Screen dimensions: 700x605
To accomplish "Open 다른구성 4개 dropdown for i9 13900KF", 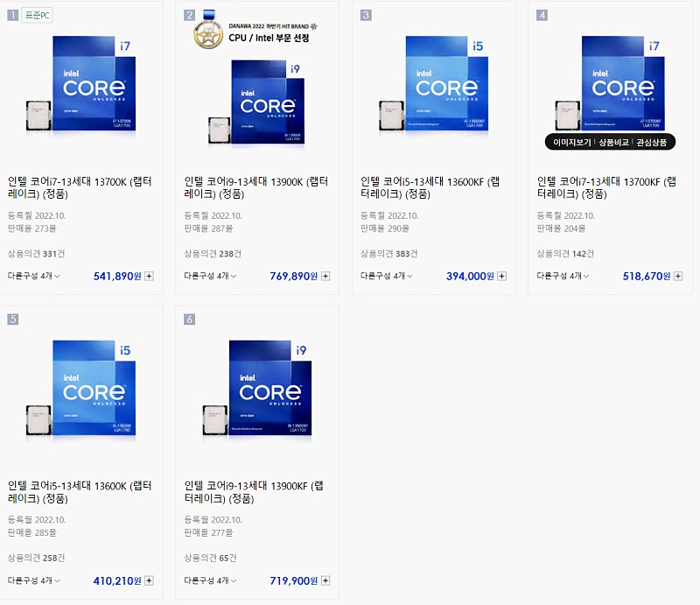I will click(210, 580).
